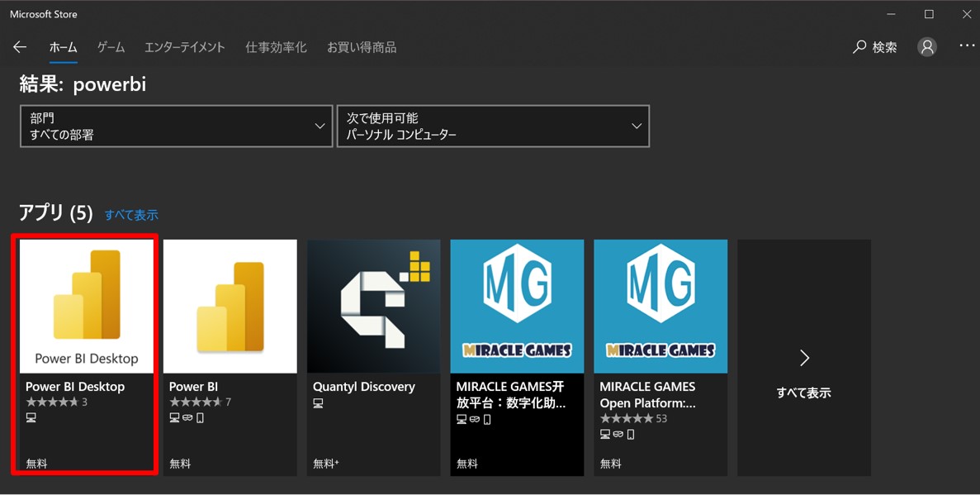Open the 仕事効率化 tab

tap(276, 48)
